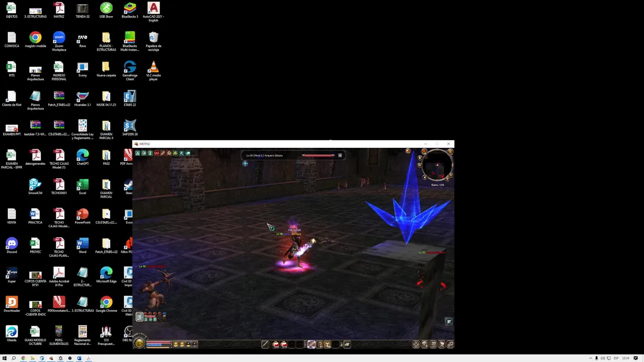
Task: Open the AutoCAD 2021 desktop shortcut
Action: click(153, 12)
